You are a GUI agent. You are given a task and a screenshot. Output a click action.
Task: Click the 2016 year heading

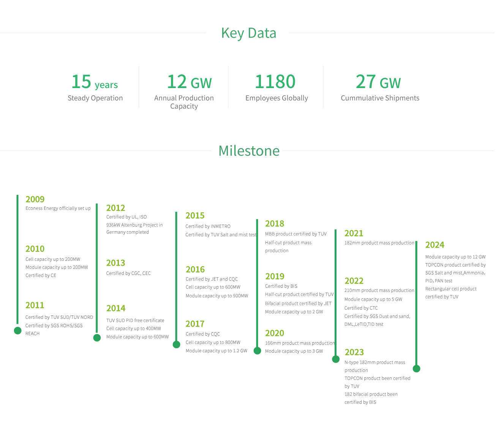[x=195, y=270]
